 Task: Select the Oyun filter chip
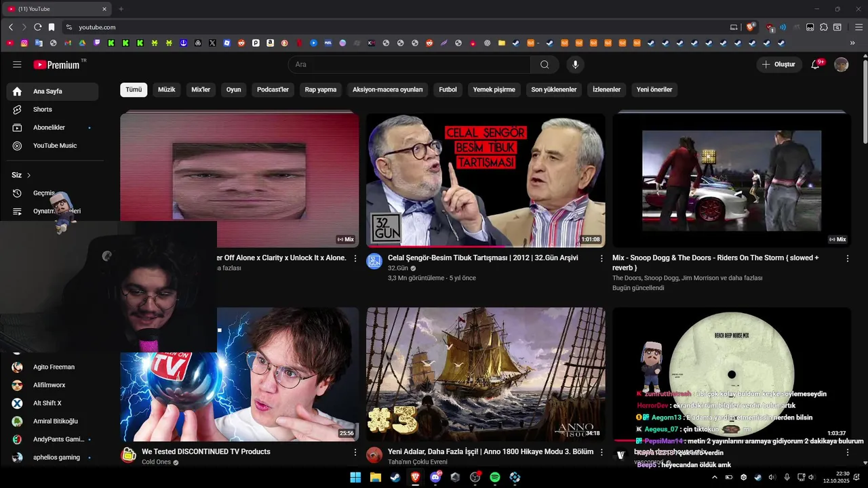coord(234,89)
